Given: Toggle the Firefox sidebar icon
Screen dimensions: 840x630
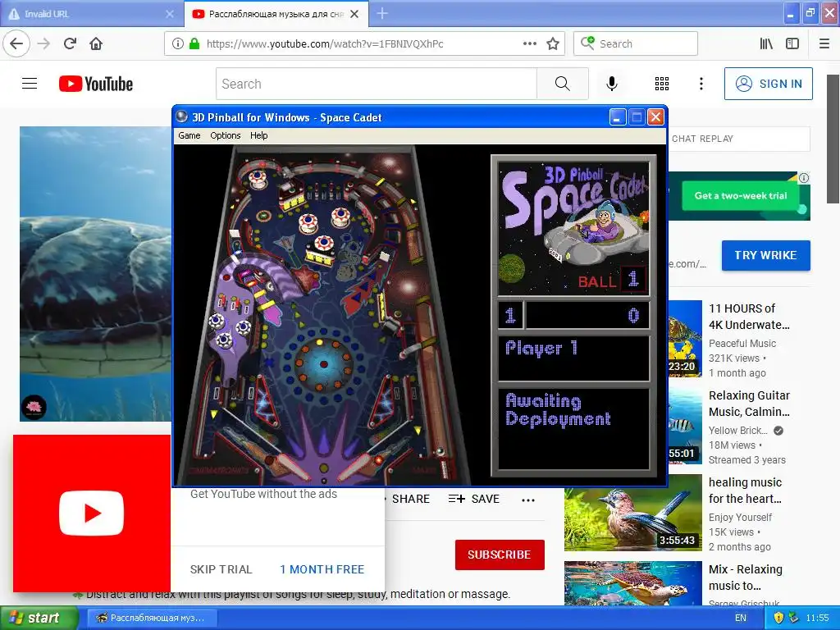Looking at the screenshot, I should pyautogui.click(x=792, y=43).
